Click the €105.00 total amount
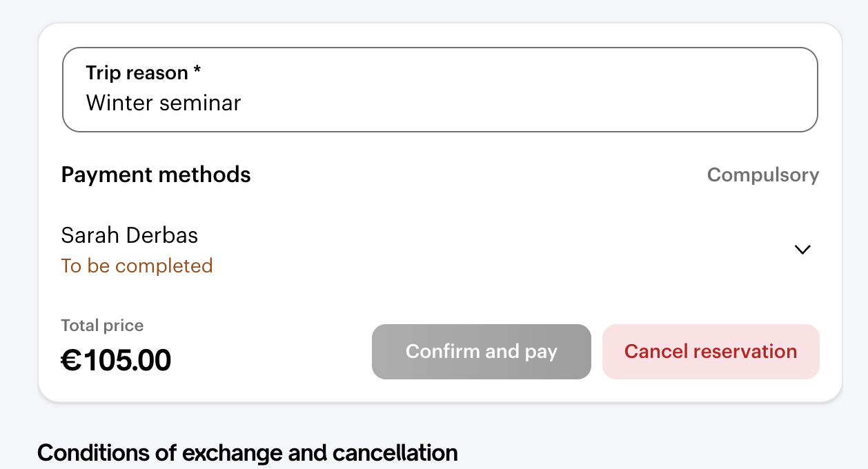 pyautogui.click(x=116, y=360)
